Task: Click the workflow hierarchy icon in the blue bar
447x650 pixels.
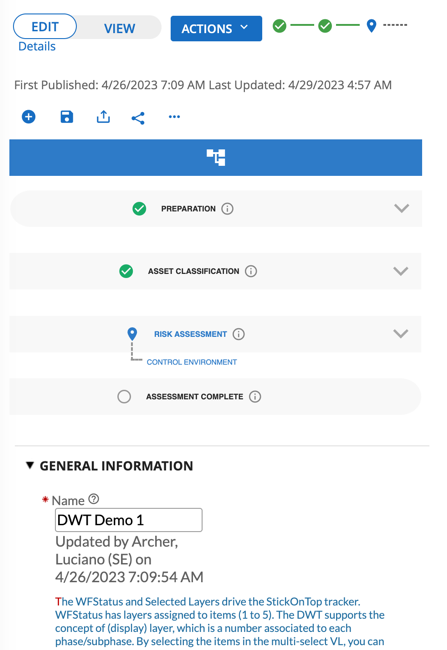Action: (x=216, y=158)
